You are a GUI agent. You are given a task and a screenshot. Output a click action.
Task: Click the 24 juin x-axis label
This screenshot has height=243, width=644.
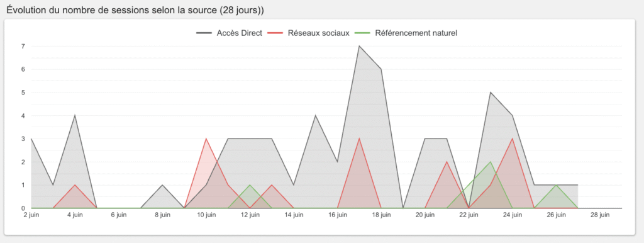click(x=512, y=215)
